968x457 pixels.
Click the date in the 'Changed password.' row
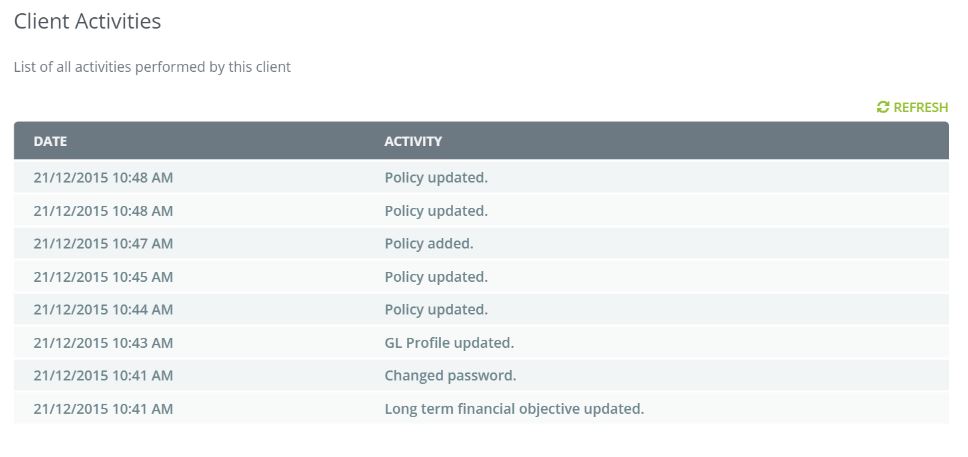(103, 375)
